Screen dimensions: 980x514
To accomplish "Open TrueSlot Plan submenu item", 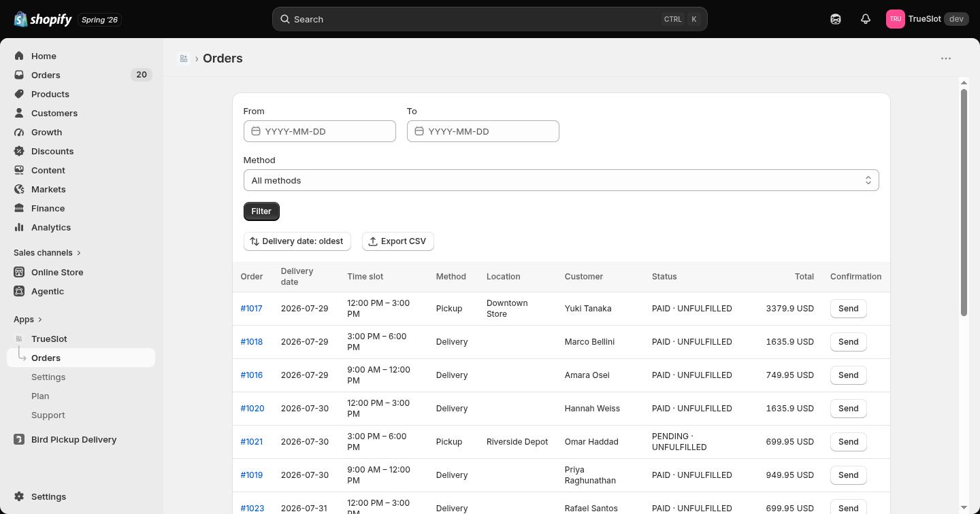I will click(40, 396).
